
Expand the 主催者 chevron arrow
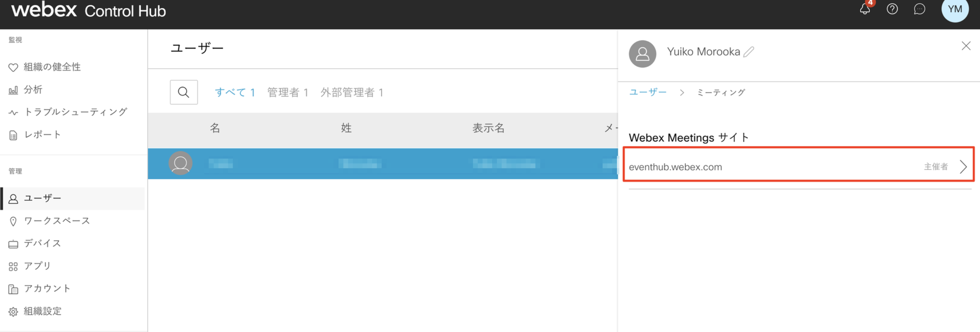[x=963, y=167]
